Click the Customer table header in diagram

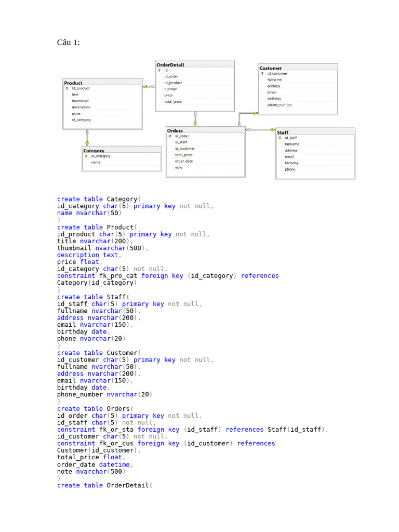(298, 68)
